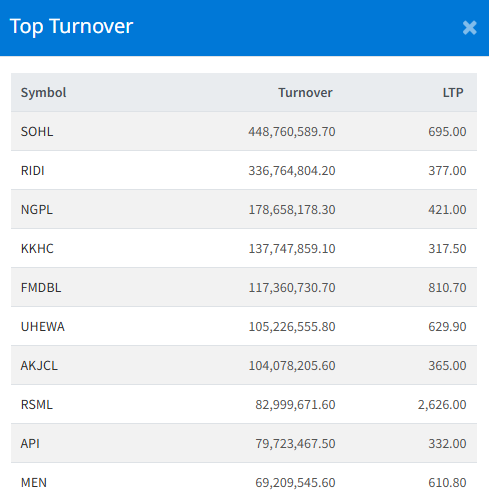Open the MEN symbol
The image size is (489, 497).
[x=34, y=483]
